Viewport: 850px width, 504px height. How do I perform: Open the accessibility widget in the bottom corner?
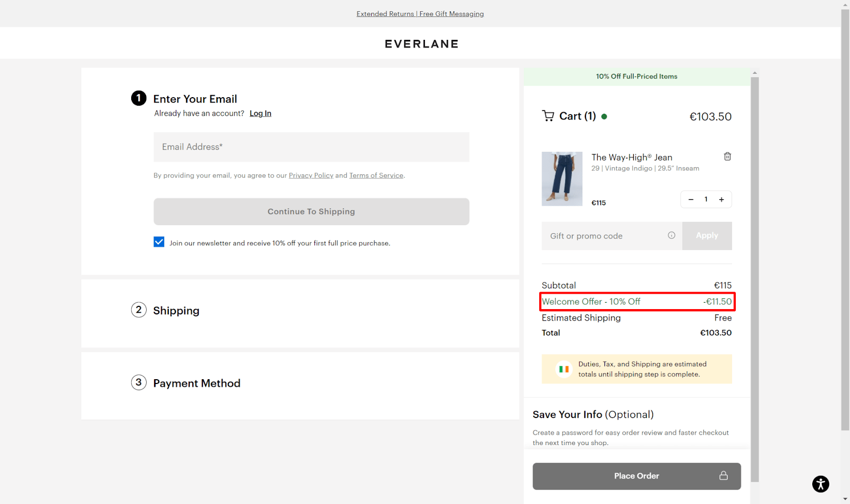pos(819,484)
